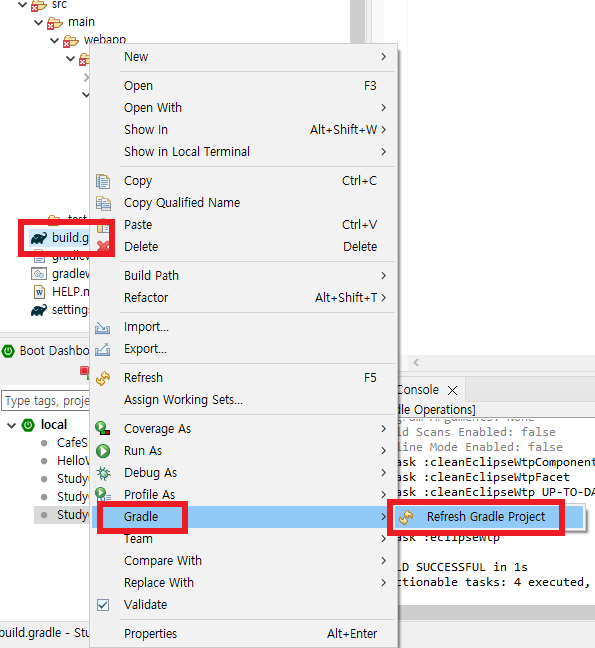Select the HELP file in tree
The image size is (595, 648).
(61, 292)
